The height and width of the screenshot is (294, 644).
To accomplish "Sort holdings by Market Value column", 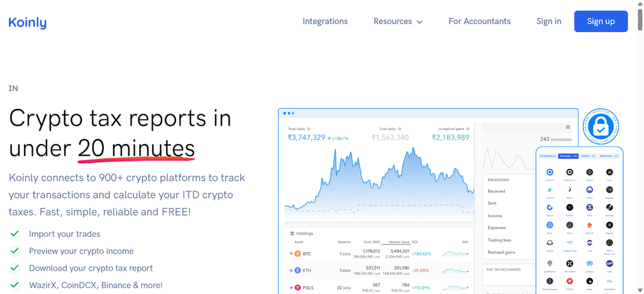I will click(398, 242).
